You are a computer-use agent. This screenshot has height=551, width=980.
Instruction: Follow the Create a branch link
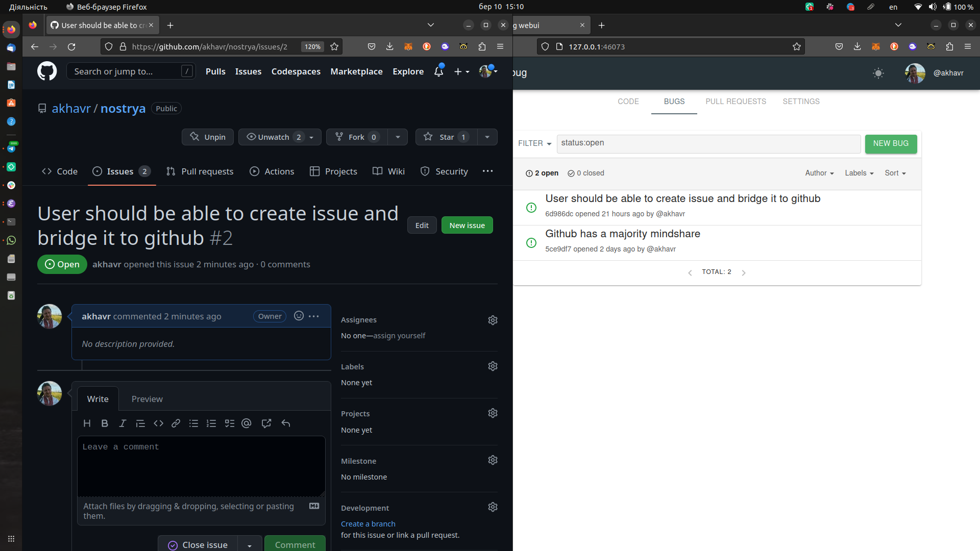pyautogui.click(x=368, y=524)
